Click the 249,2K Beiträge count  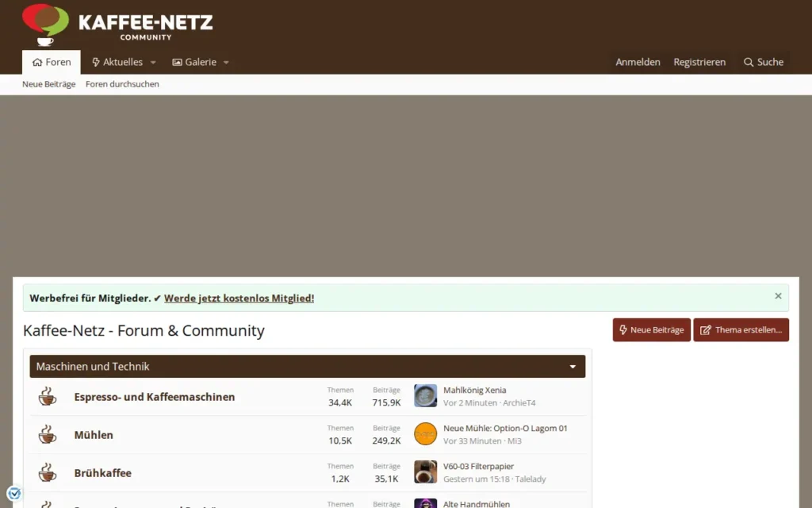[x=386, y=441]
